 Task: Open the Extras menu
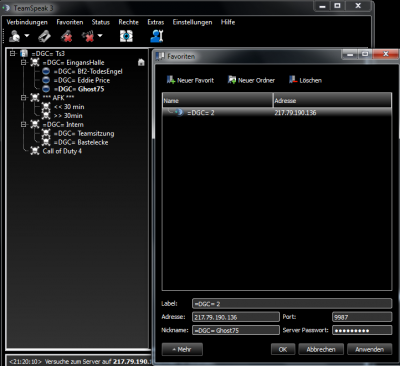point(156,22)
